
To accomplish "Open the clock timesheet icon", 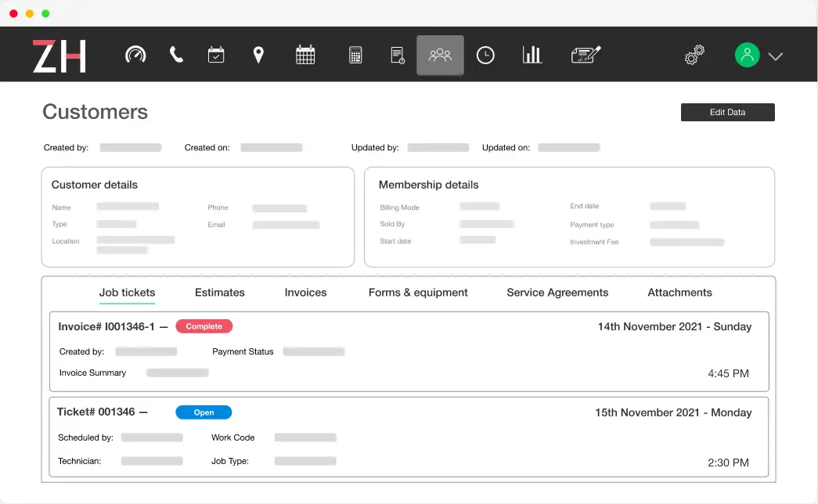I will [485, 56].
